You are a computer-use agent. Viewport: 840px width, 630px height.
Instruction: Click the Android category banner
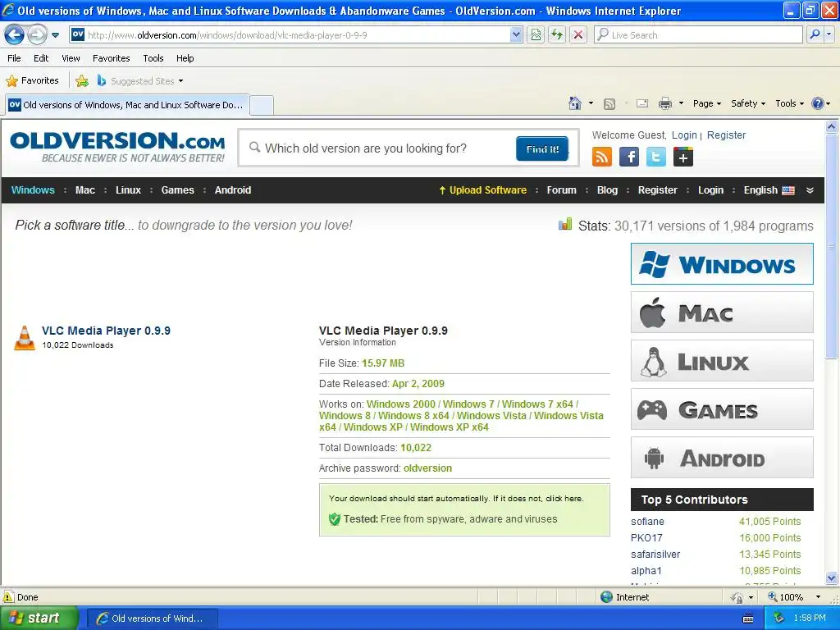[722, 458]
